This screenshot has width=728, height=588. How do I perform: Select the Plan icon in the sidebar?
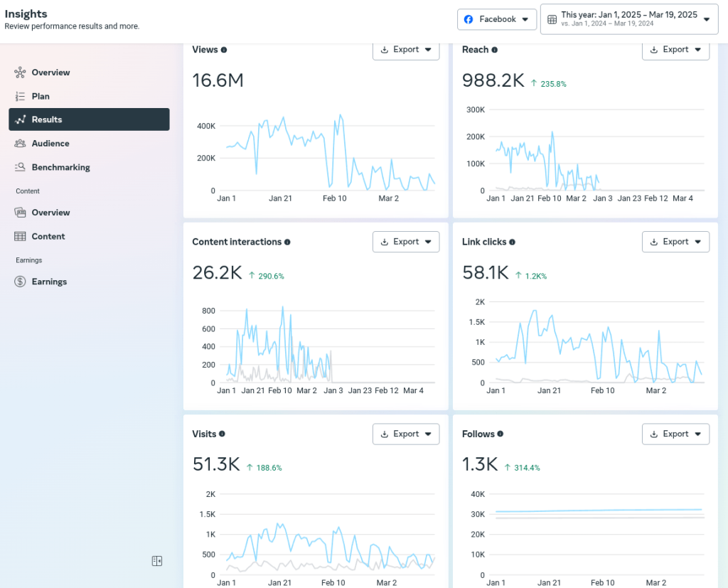pyautogui.click(x=19, y=96)
